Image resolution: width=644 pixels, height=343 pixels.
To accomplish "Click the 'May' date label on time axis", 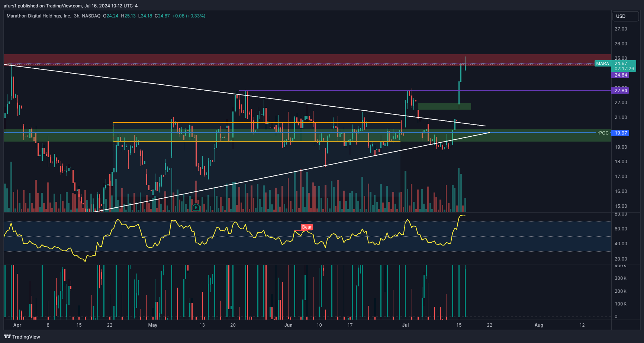I will tap(153, 325).
